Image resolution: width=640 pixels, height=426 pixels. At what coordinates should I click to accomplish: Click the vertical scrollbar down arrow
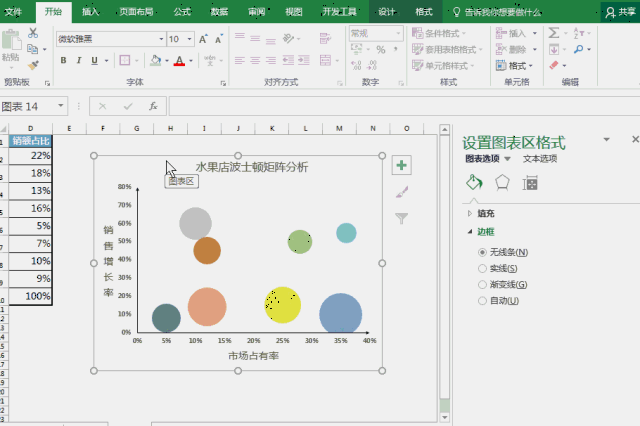(x=444, y=417)
